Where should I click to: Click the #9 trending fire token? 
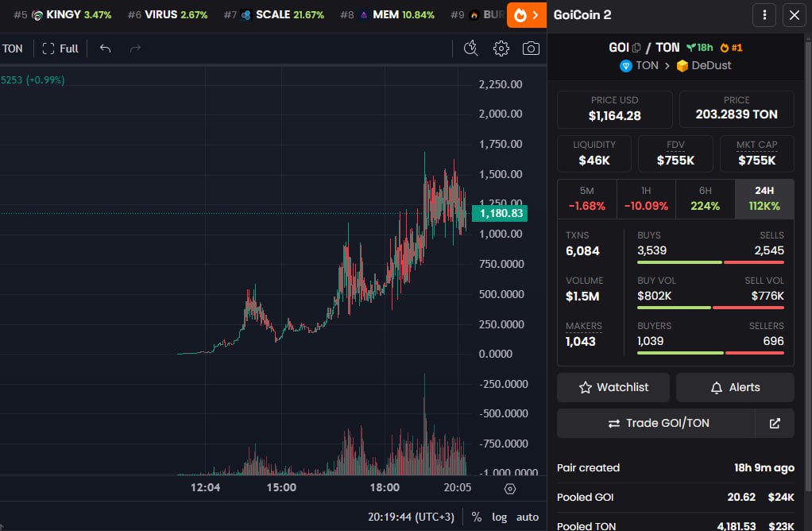[477, 15]
